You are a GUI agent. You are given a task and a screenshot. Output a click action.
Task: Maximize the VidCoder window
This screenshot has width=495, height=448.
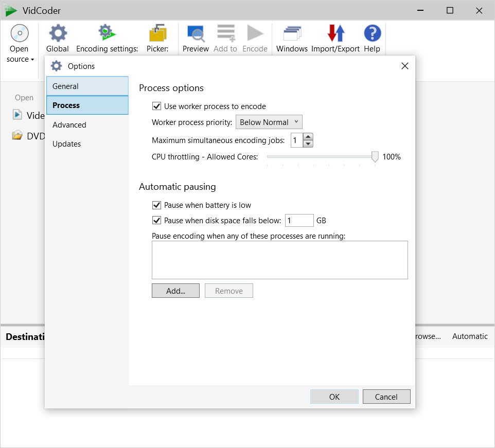pos(450,10)
